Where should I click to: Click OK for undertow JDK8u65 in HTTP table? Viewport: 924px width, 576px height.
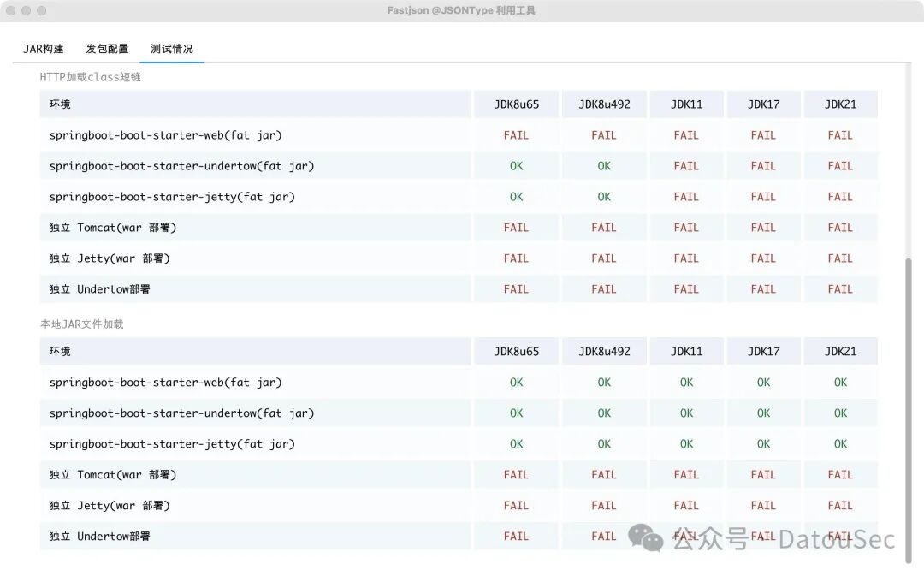(x=516, y=166)
